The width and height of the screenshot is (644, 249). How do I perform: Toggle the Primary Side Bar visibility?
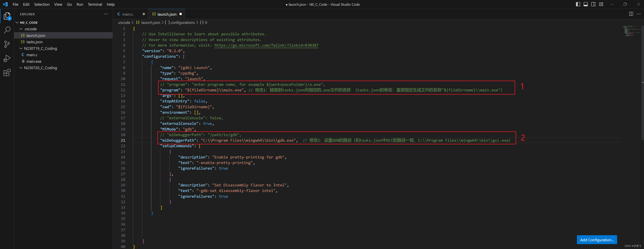point(578,4)
